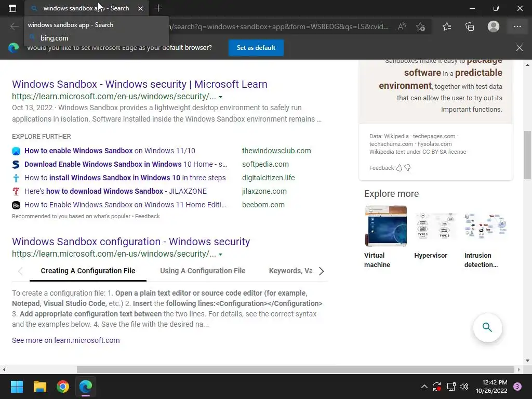This screenshot has width=532, height=399.
Task: Select the windows sandbox app browser tab
Action: click(x=86, y=8)
